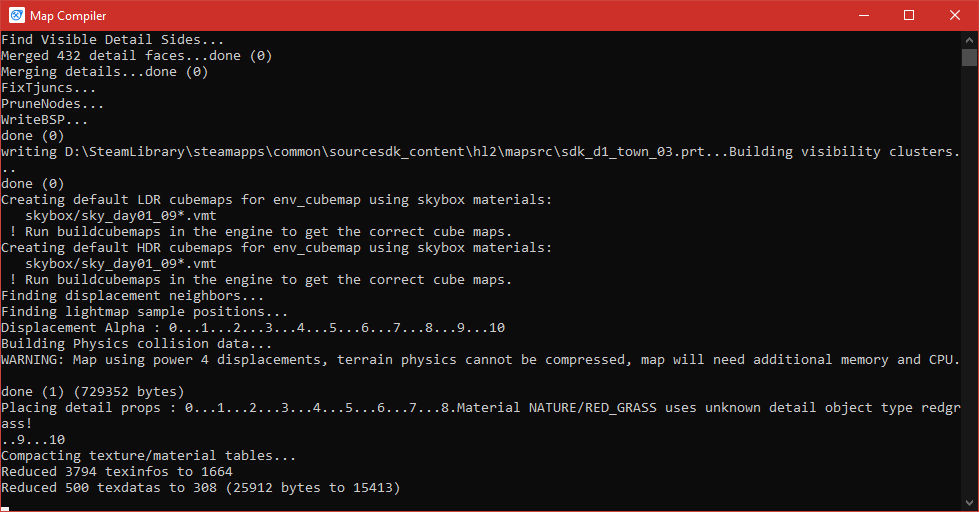Maximize the Map Compiler window
The height and width of the screenshot is (512, 979).
[x=909, y=16]
